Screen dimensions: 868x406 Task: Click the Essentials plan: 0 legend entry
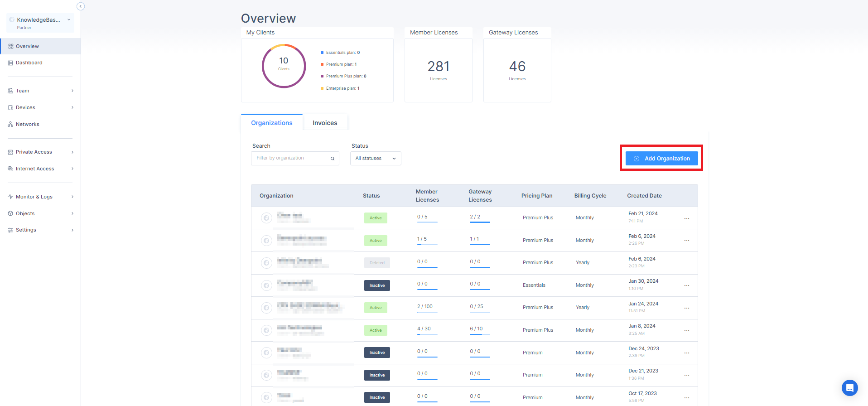[340, 53]
